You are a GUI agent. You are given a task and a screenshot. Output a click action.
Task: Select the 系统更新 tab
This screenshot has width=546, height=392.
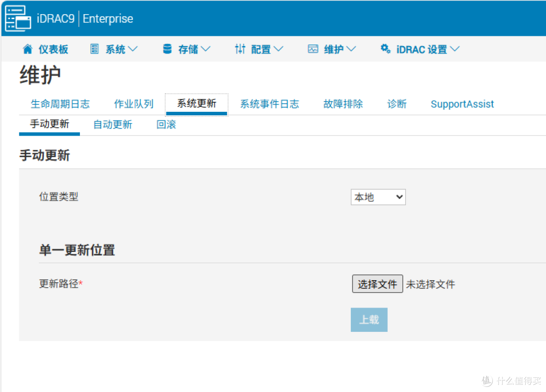coord(197,104)
